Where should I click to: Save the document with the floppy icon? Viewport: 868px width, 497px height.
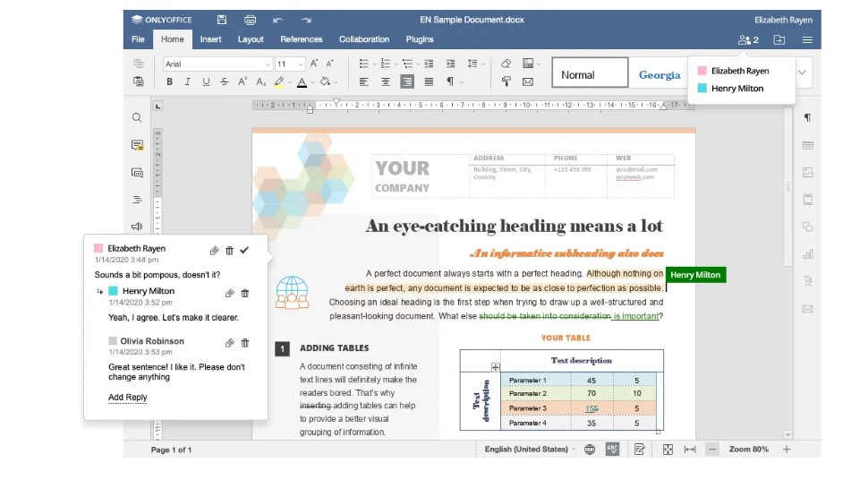click(x=221, y=20)
